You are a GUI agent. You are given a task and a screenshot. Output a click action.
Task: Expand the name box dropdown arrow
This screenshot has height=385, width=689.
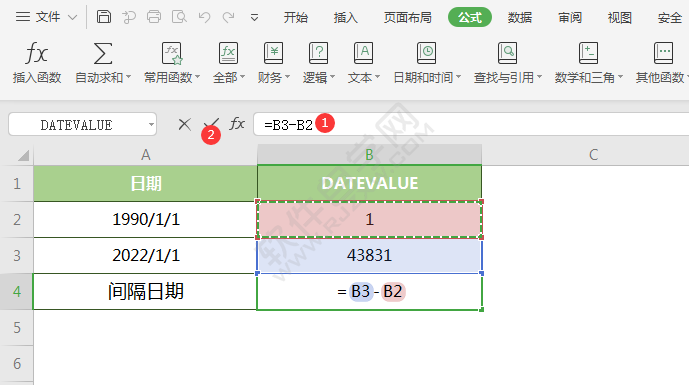[151, 125]
